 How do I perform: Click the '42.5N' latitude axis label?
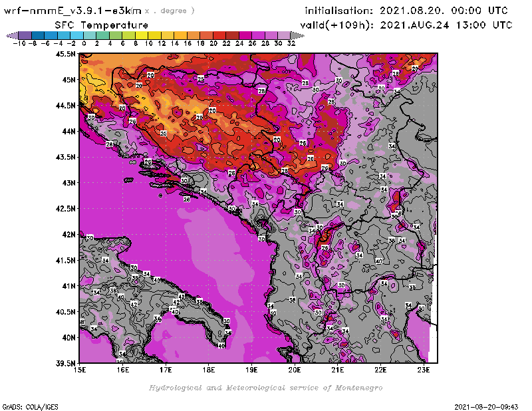(65, 209)
